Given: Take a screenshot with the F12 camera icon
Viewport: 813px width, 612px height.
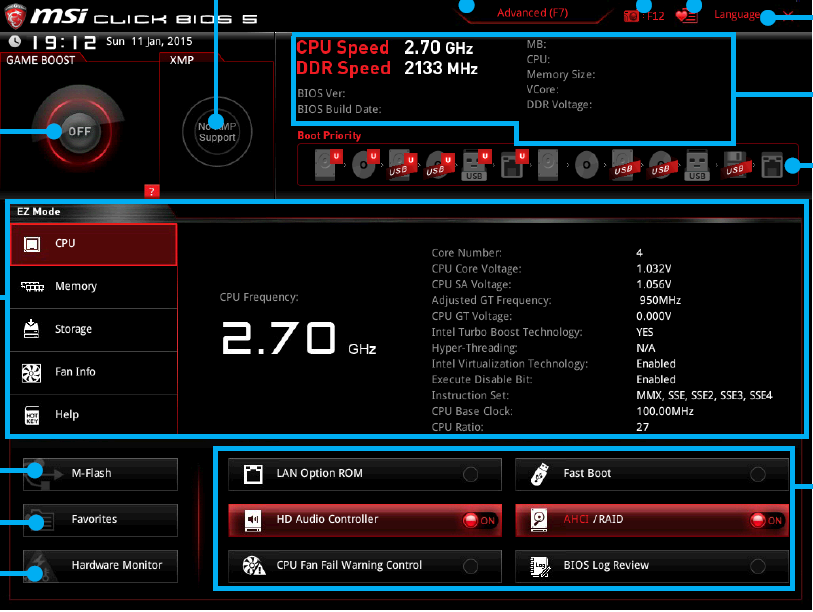Looking at the screenshot, I should pos(631,16).
